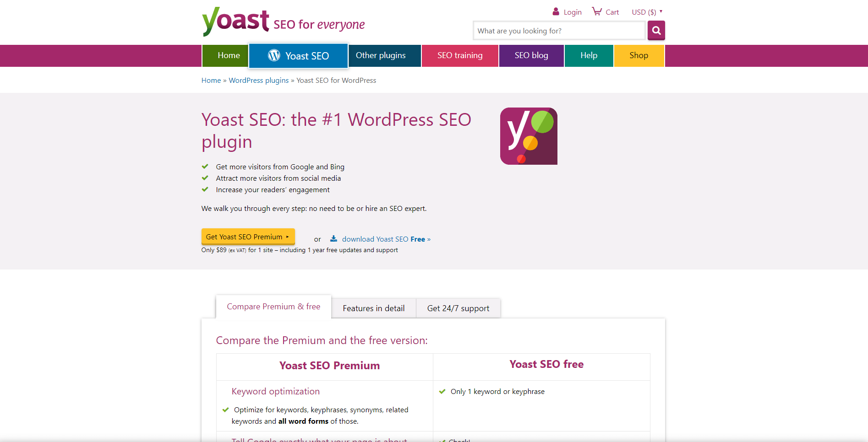
Task: Switch to Features in detail tab
Action: pos(374,308)
